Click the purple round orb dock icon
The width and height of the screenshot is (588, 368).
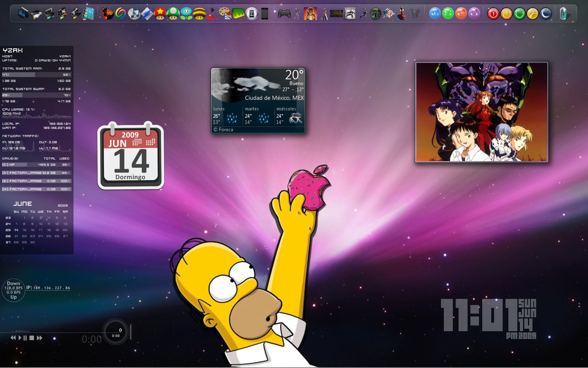click(x=474, y=14)
